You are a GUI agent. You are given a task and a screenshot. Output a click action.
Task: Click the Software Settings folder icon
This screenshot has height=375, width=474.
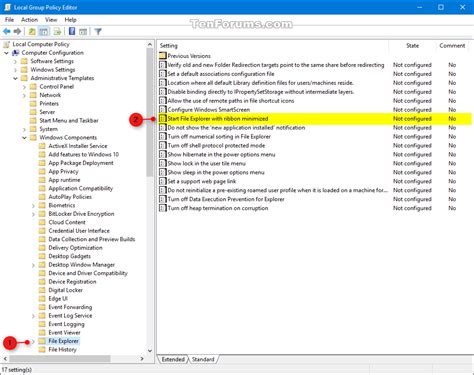coord(24,61)
